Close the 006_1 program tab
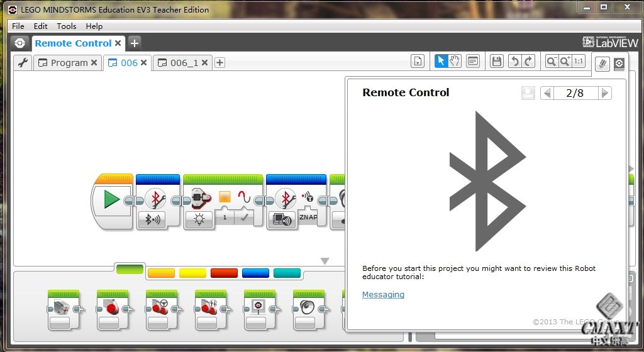Screen dimensions: 644x352 coord(204,63)
